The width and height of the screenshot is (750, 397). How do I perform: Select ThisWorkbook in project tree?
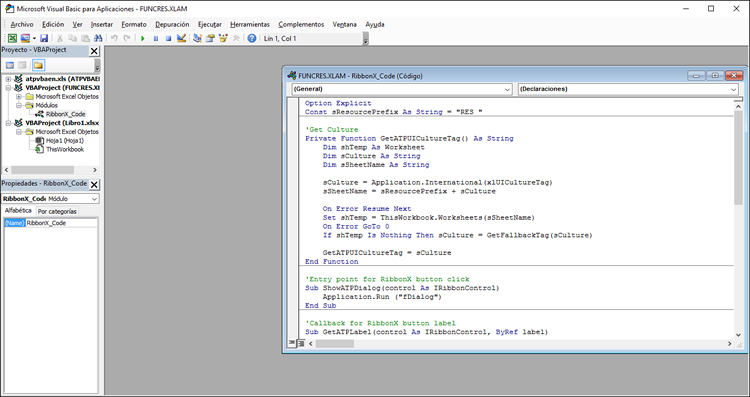tap(65, 149)
